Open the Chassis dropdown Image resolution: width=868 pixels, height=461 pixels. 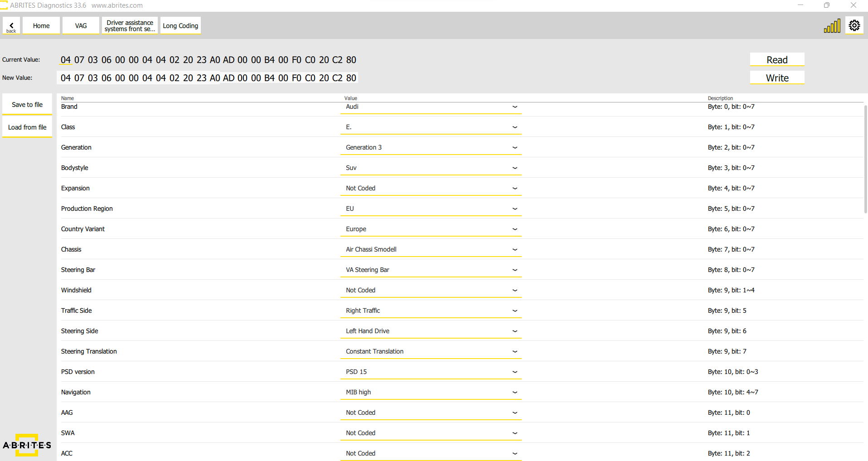coord(431,250)
